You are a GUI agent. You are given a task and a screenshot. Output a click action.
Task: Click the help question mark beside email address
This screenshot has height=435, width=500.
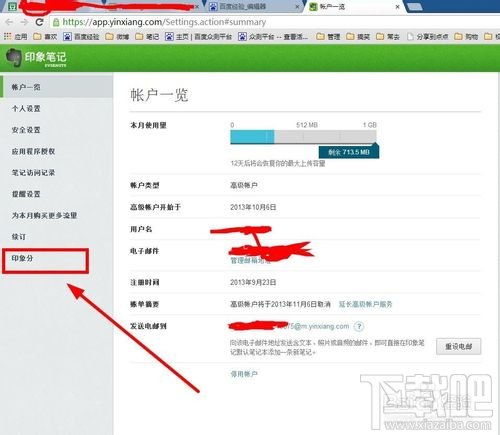pos(359,326)
